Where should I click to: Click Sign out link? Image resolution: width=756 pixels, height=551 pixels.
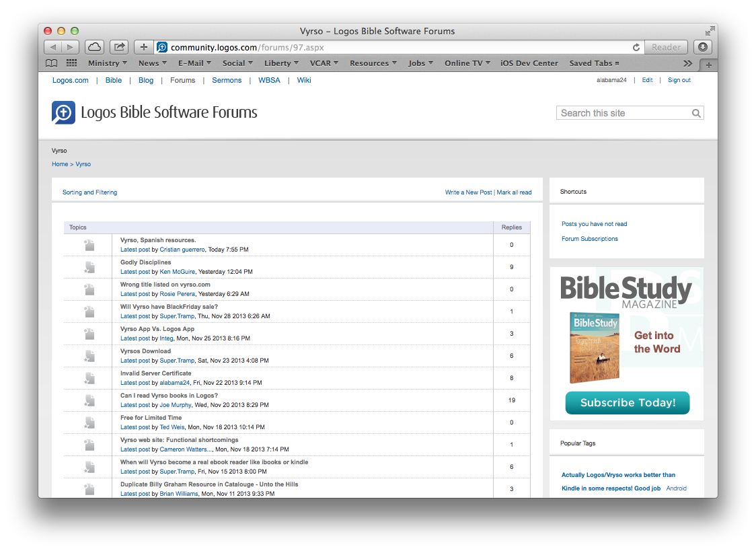click(679, 80)
